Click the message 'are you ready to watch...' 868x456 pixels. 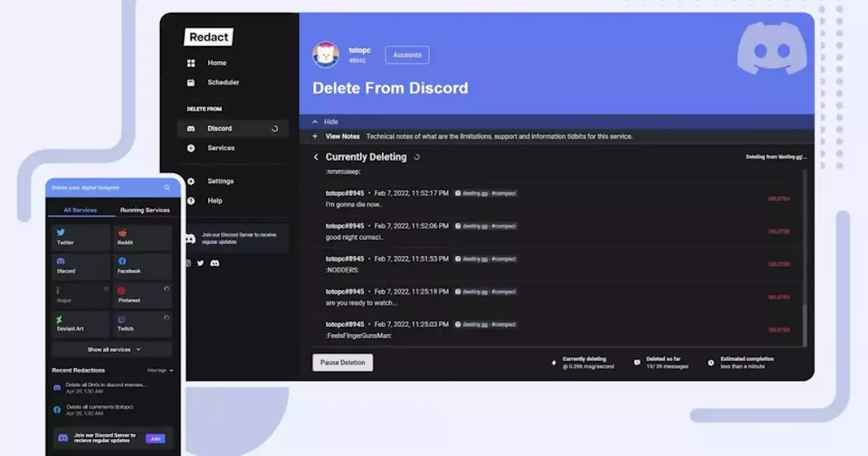click(361, 303)
